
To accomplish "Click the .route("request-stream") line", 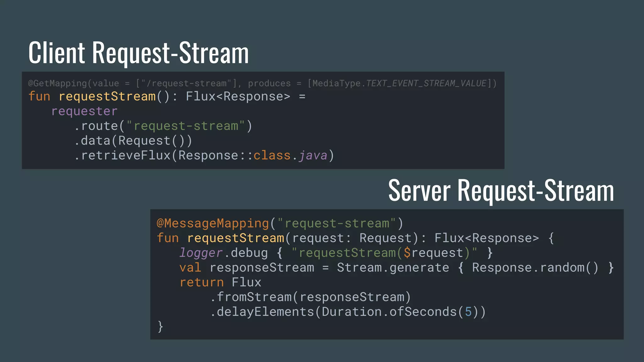I will tap(163, 126).
